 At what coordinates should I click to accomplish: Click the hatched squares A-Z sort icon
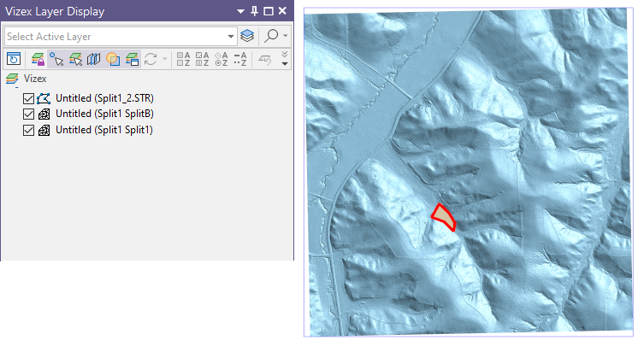(x=202, y=60)
